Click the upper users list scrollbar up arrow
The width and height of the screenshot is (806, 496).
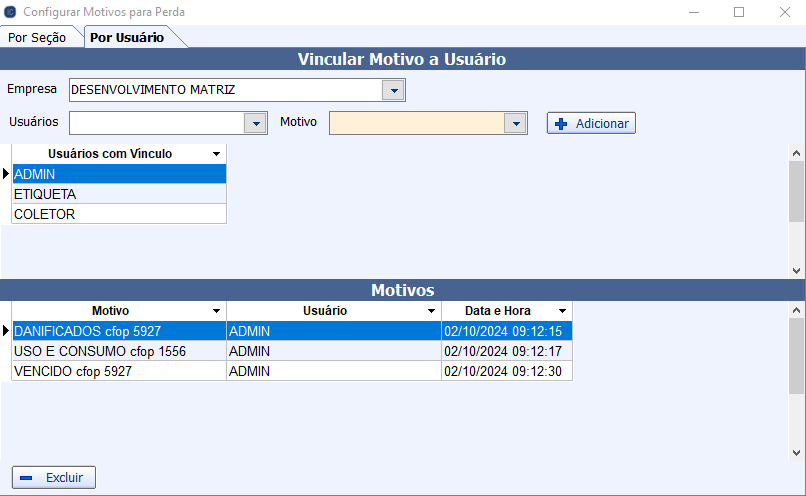[x=797, y=153]
